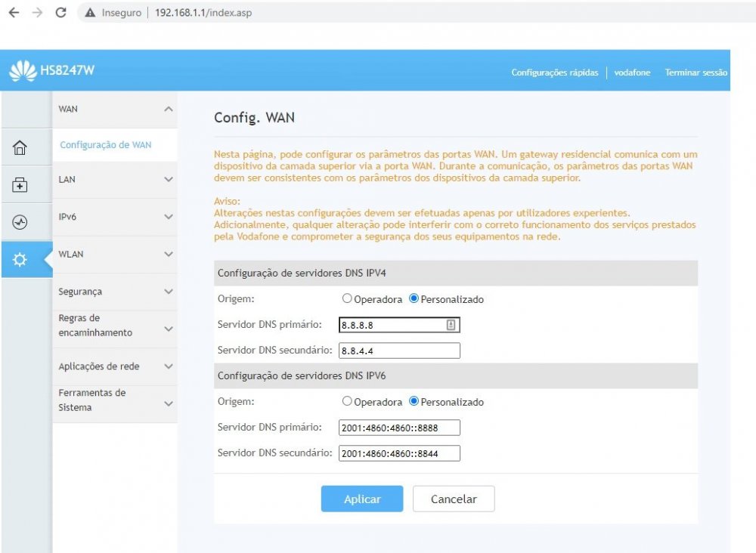The image size is (756, 553).
Task: Open the gear settings sidebar icon
Action: [20, 260]
